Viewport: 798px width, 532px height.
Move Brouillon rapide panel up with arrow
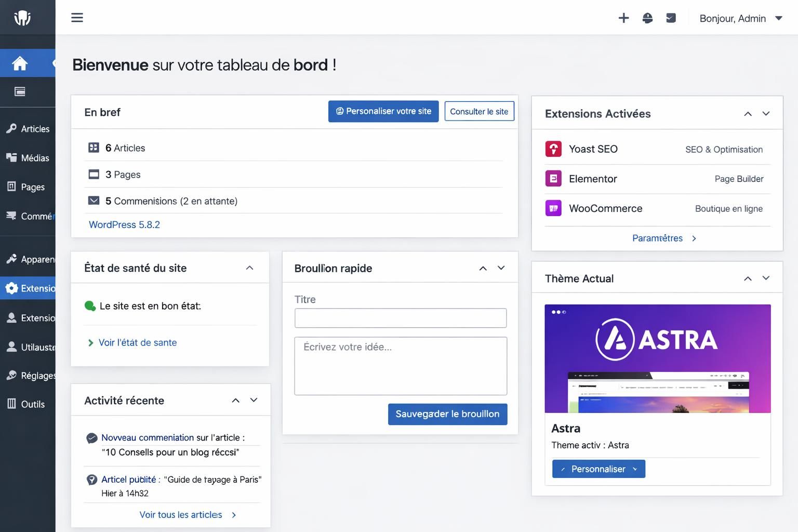coord(483,268)
